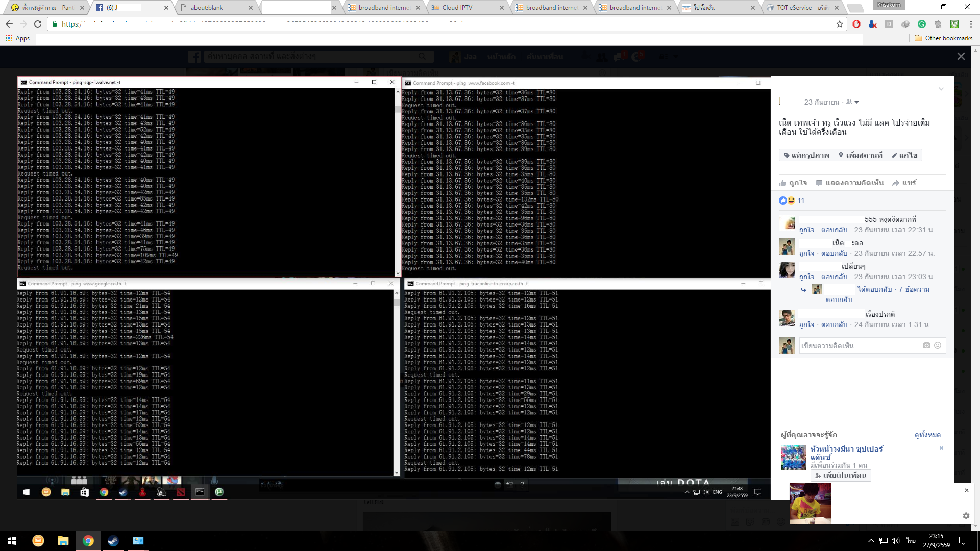Open the 7 replies thread link

pos(914,289)
